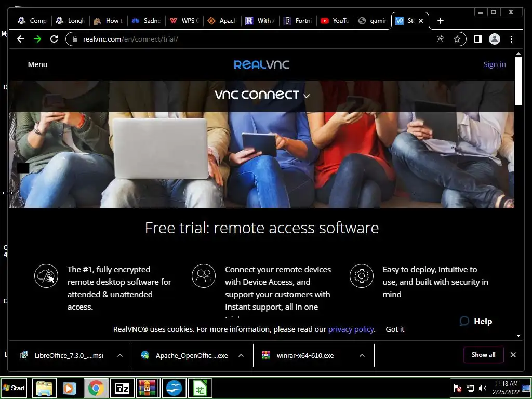
Task: Sign in to RealVNC
Action: [495, 64]
